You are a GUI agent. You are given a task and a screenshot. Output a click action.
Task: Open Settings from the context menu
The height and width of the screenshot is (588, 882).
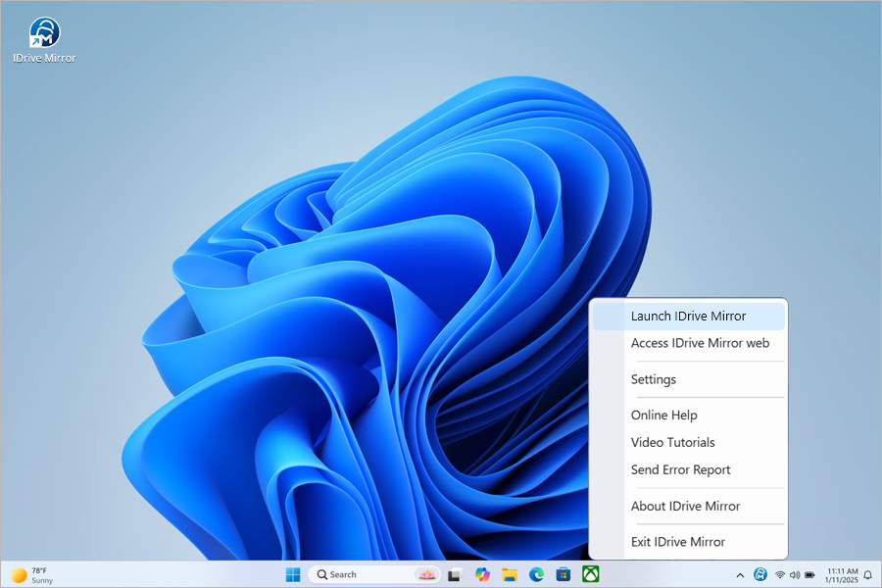(x=654, y=379)
